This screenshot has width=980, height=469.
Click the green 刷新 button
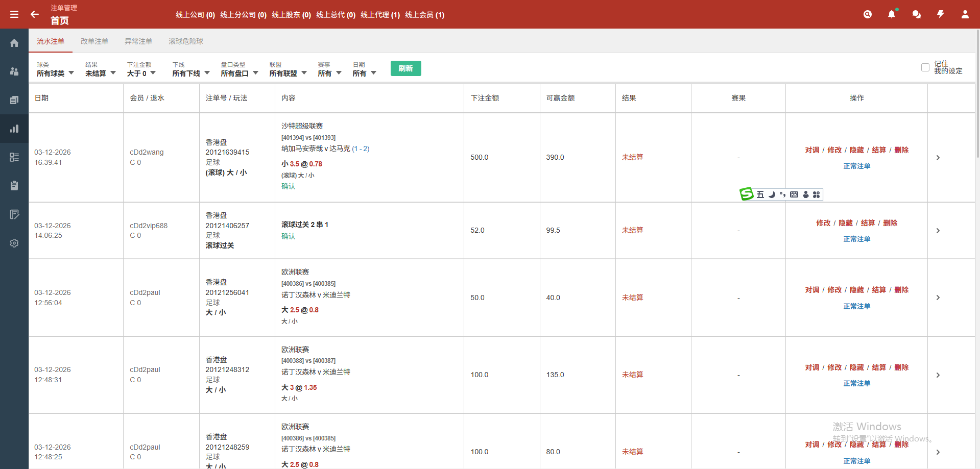pos(405,68)
